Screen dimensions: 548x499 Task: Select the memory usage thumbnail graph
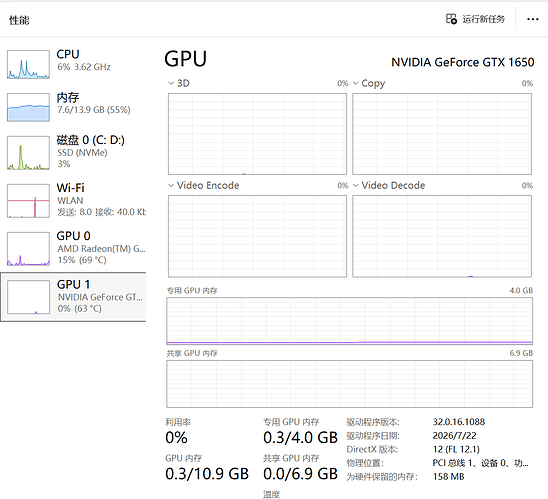pyautogui.click(x=28, y=107)
